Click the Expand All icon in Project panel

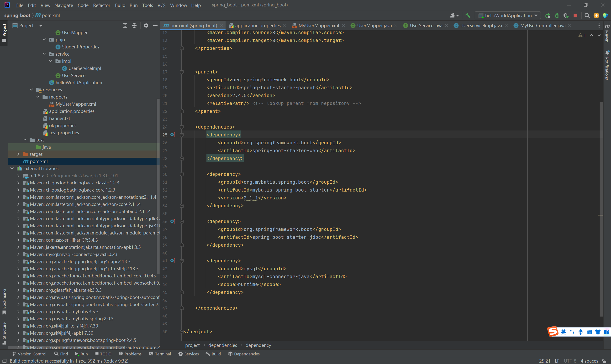pyautogui.click(x=125, y=26)
